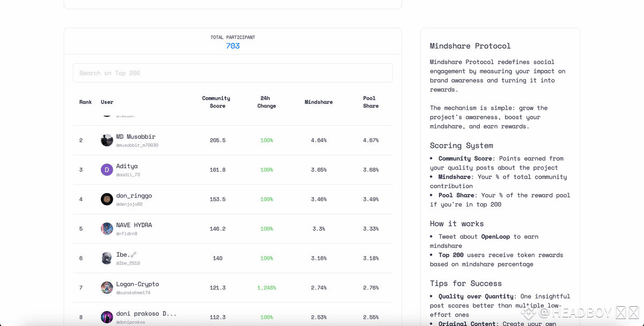Click pool share value 3.33%
The width and height of the screenshot is (644, 326).
[x=371, y=229]
